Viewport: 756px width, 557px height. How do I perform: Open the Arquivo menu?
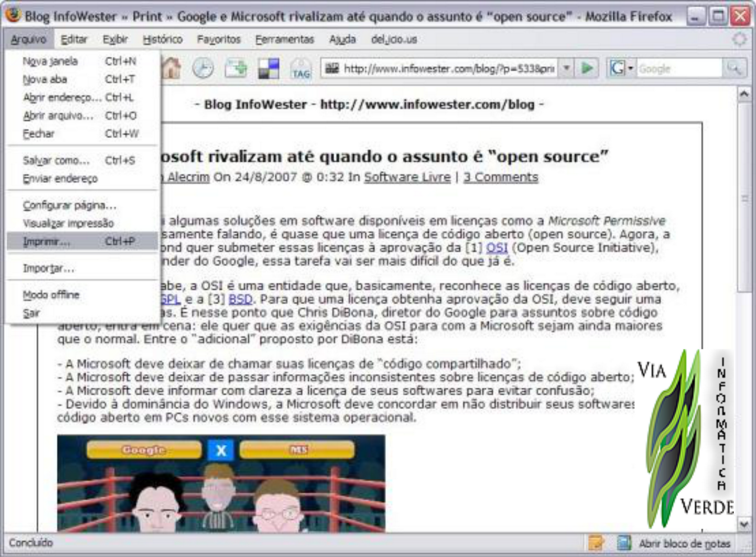click(28, 39)
